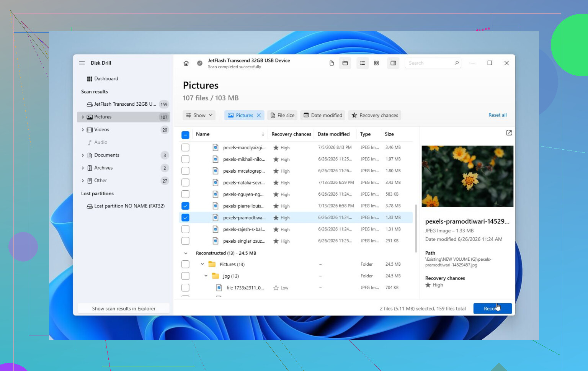Go to the home screen icon

(186, 63)
